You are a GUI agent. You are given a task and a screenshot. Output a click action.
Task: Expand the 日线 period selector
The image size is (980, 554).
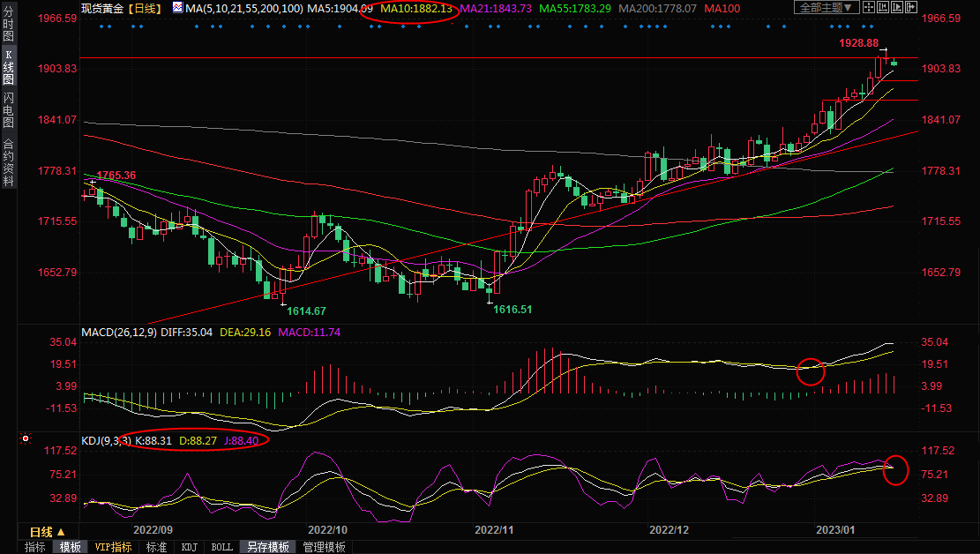tap(48, 532)
